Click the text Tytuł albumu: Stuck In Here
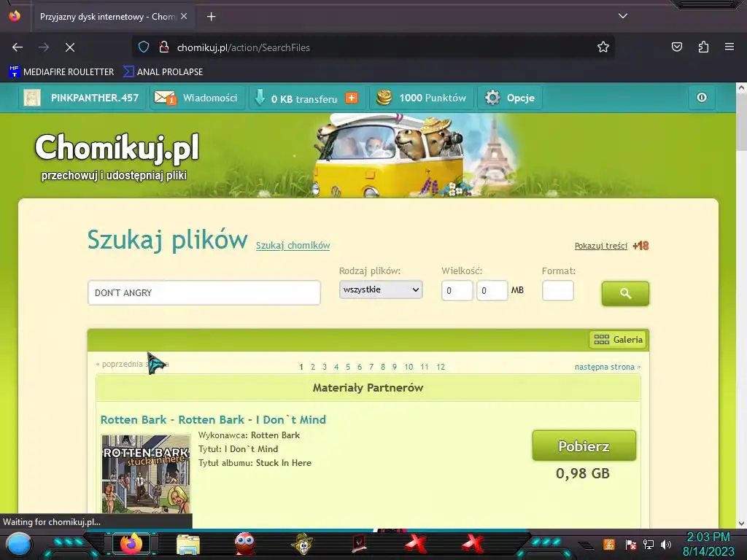The height and width of the screenshot is (560, 747). click(x=255, y=463)
